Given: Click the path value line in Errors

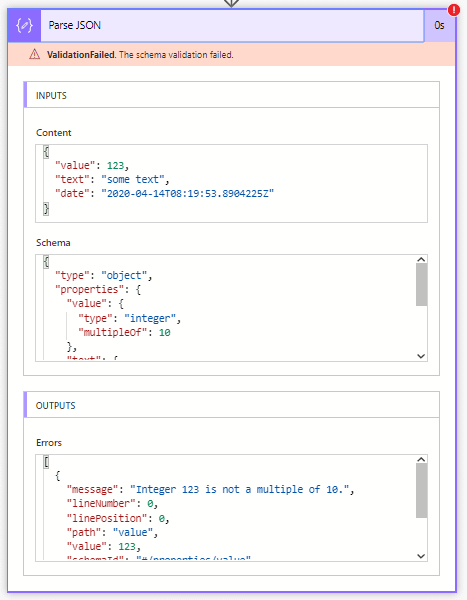Looking at the screenshot, I should (x=112, y=532).
